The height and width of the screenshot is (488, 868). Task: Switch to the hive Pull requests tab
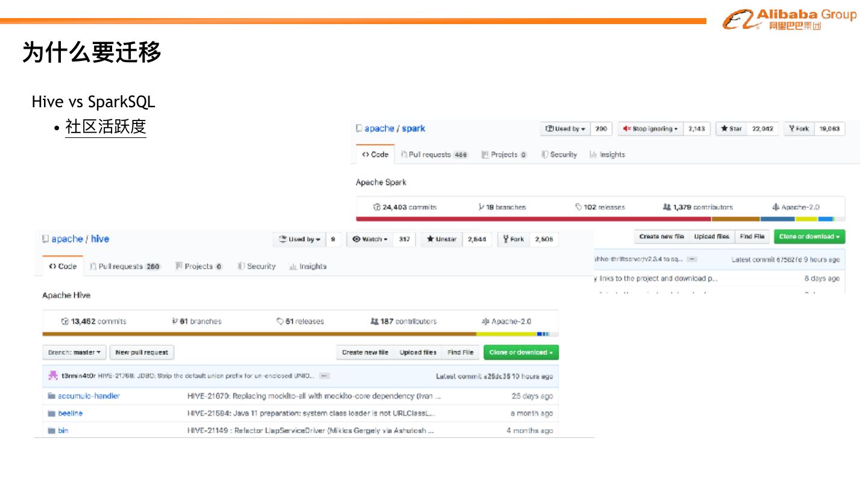[125, 266]
